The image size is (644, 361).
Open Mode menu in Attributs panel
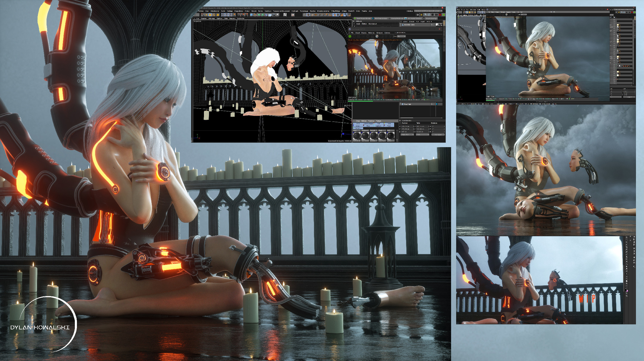point(358,24)
